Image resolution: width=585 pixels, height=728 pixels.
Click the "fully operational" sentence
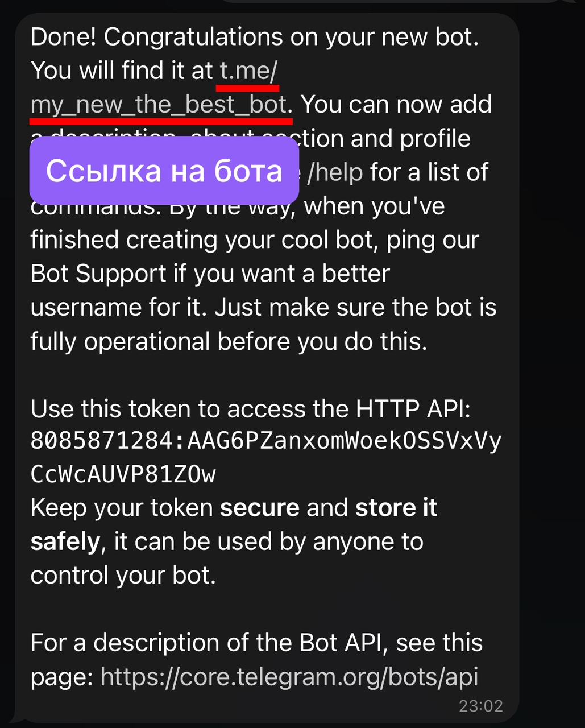[229, 342]
